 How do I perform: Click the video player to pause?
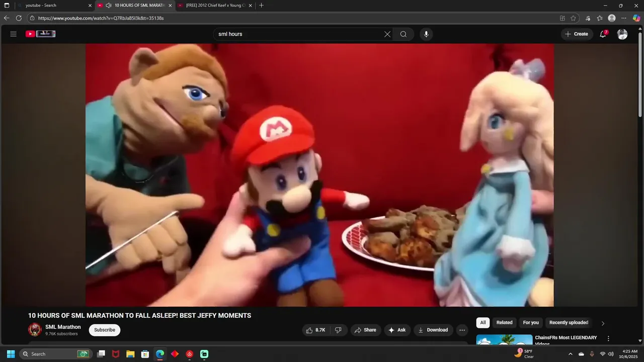[x=319, y=175]
